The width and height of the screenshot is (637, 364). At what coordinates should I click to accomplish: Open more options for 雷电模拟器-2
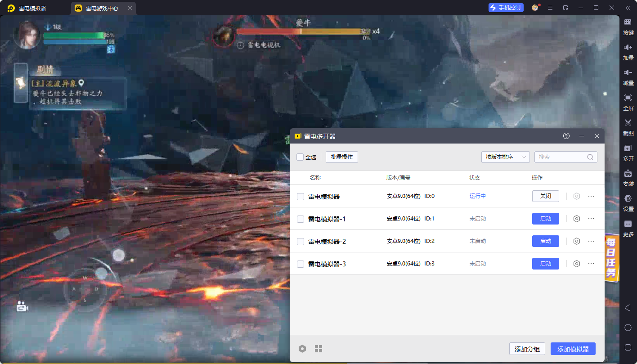tap(591, 241)
